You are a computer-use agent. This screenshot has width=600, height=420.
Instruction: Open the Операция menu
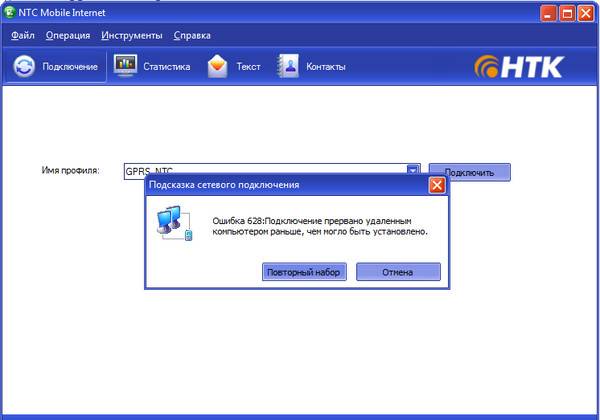coord(68,36)
